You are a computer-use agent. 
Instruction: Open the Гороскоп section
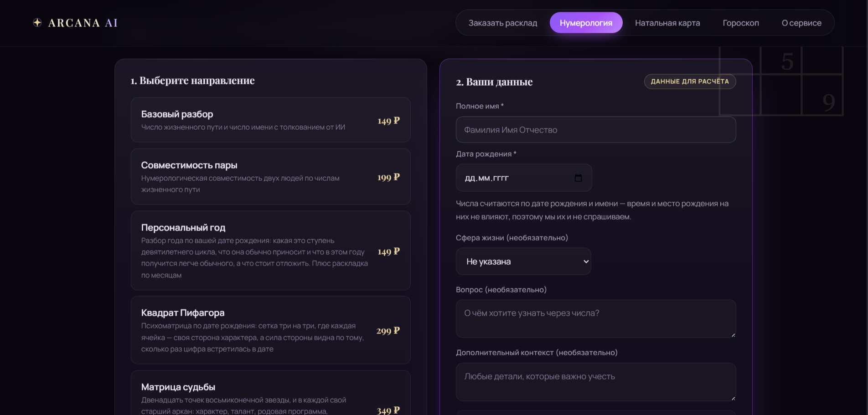click(741, 23)
